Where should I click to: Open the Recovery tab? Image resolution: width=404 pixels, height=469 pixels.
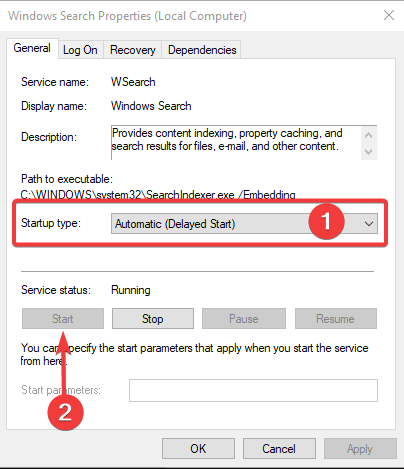coord(133,50)
